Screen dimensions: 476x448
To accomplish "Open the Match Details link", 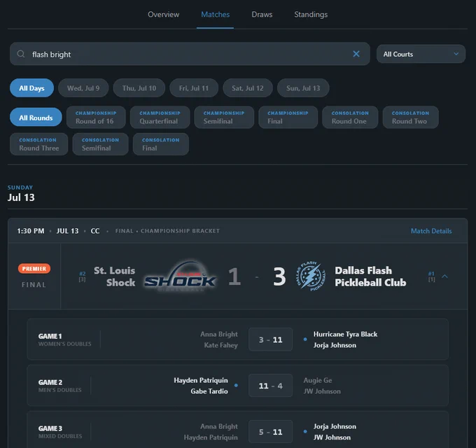I will 431,231.
